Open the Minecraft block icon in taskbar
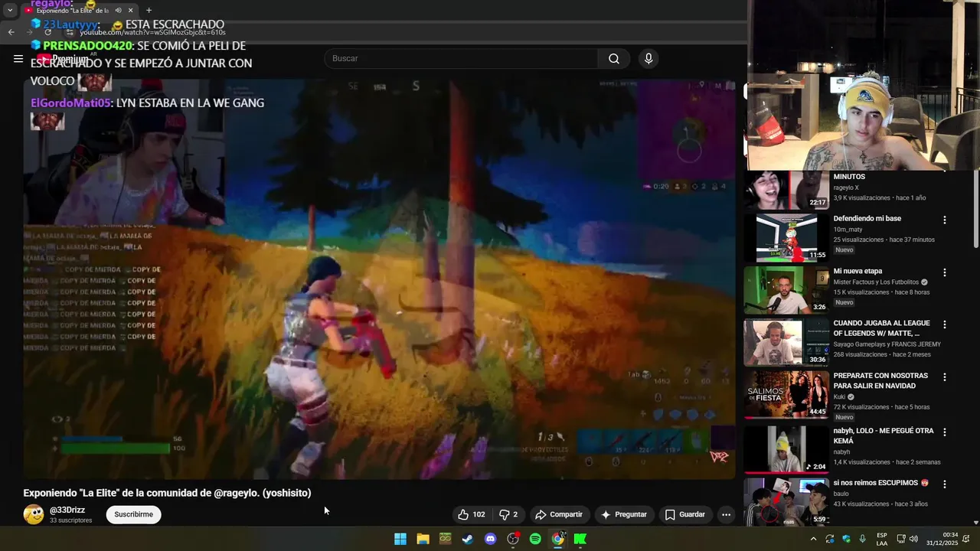 [x=446, y=539]
